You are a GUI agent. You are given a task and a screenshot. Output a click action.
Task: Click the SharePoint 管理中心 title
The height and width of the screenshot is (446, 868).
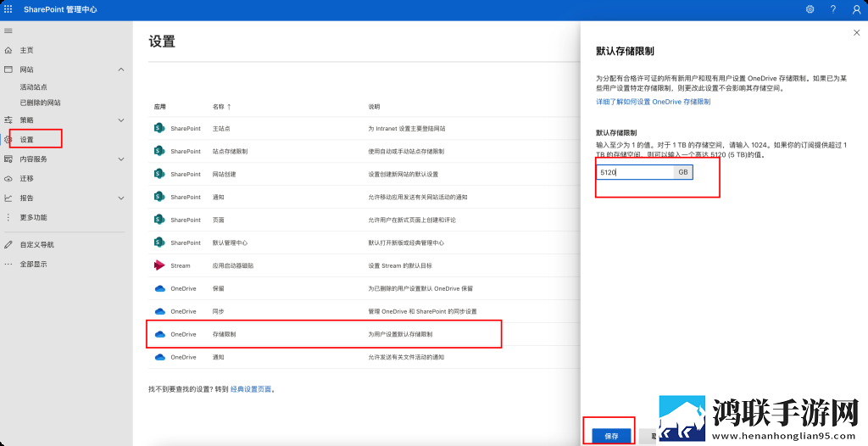(60, 9)
